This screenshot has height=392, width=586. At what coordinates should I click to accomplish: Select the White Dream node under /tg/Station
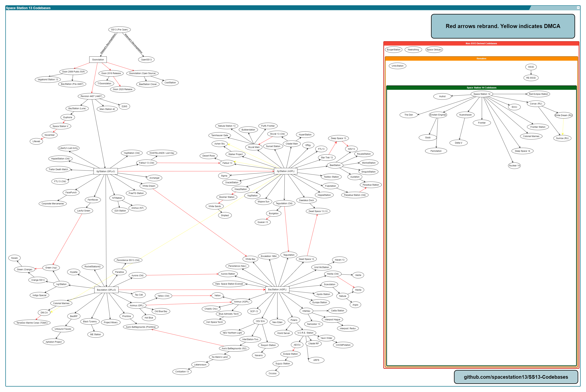pos(149,186)
